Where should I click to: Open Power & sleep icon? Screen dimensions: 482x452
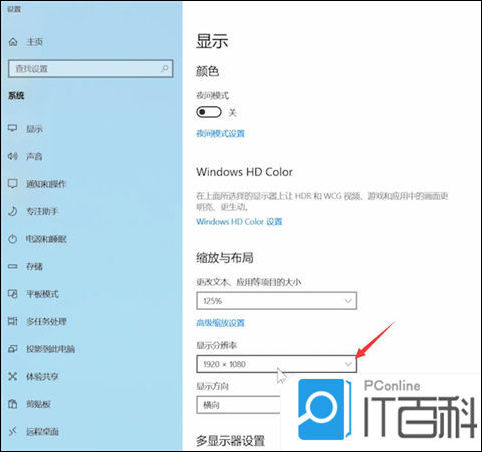13,239
